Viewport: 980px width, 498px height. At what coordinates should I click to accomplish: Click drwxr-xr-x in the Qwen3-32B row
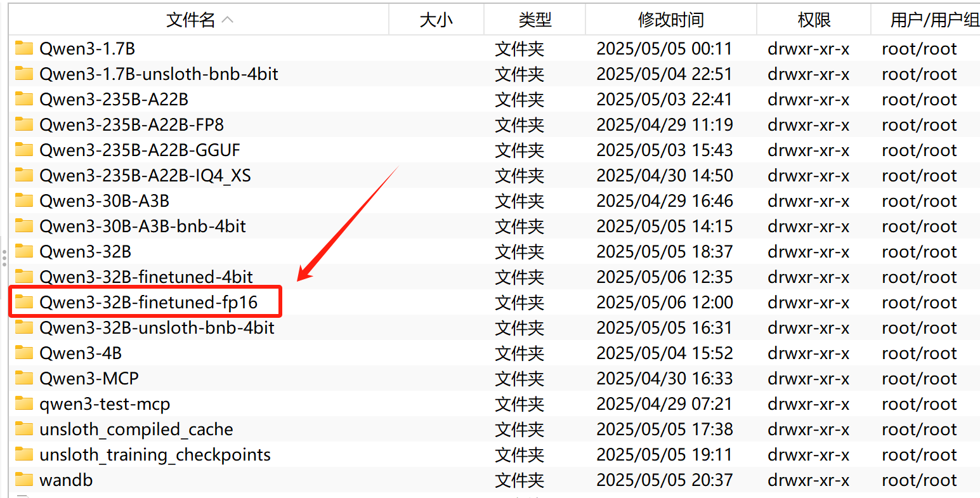click(x=809, y=252)
